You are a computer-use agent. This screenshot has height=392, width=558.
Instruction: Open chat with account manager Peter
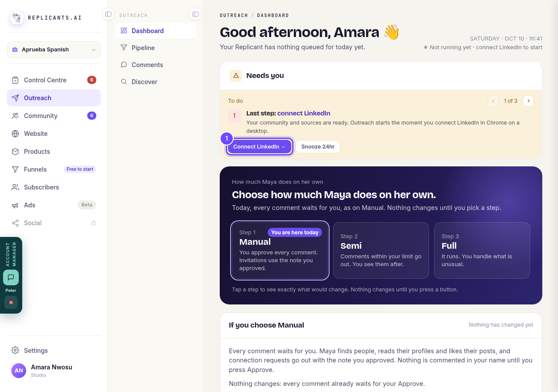[11, 277]
